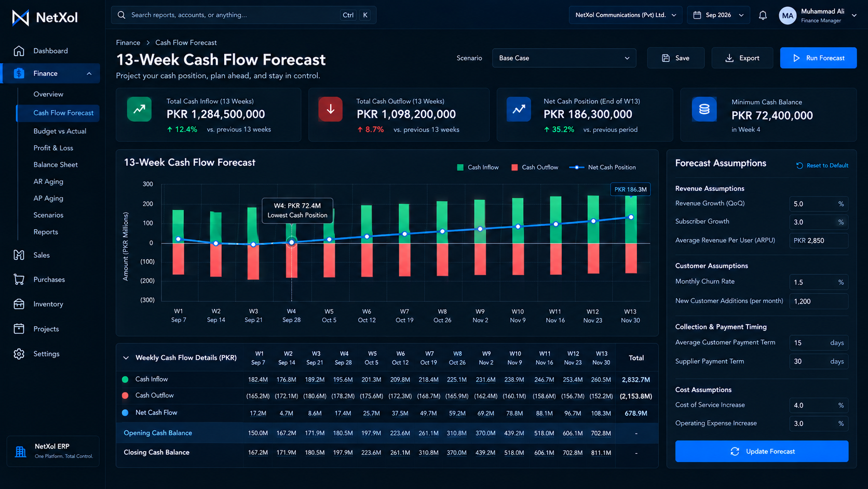Open notifications bell
The image size is (868, 489).
click(763, 16)
